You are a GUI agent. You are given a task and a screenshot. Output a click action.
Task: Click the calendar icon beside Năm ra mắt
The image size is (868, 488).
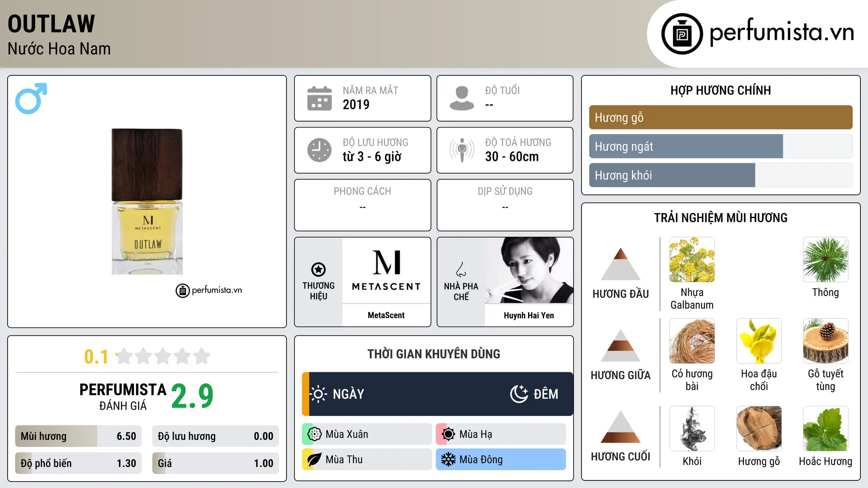click(320, 98)
